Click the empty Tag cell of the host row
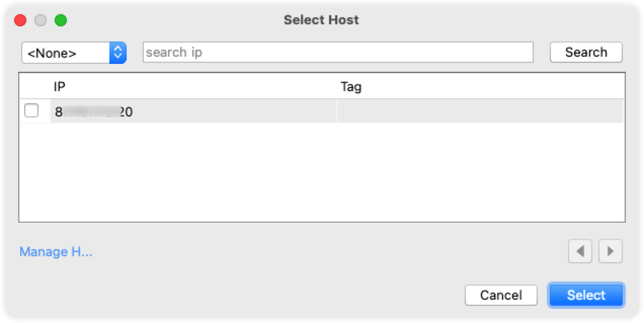The width and height of the screenshot is (644, 323). pos(479,111)
